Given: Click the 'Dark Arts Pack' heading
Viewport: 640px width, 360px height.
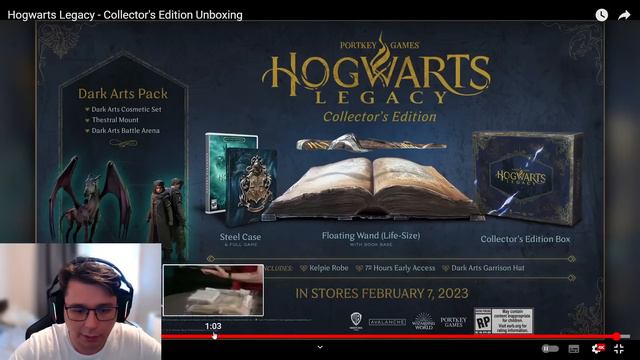Looking at the screenshot, I should 123,94.
